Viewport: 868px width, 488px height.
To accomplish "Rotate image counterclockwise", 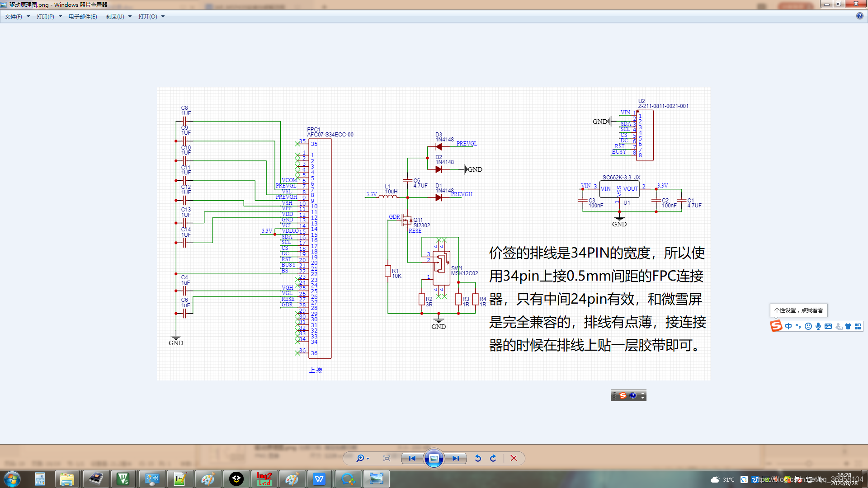I will click(x=478, y=458).
